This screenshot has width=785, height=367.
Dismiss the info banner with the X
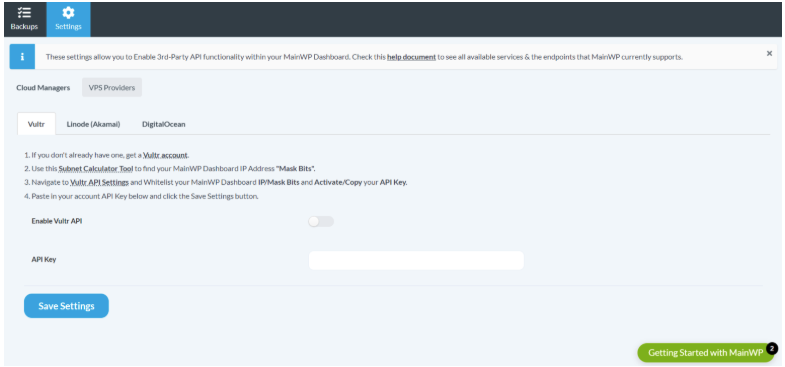click(769, 53)
